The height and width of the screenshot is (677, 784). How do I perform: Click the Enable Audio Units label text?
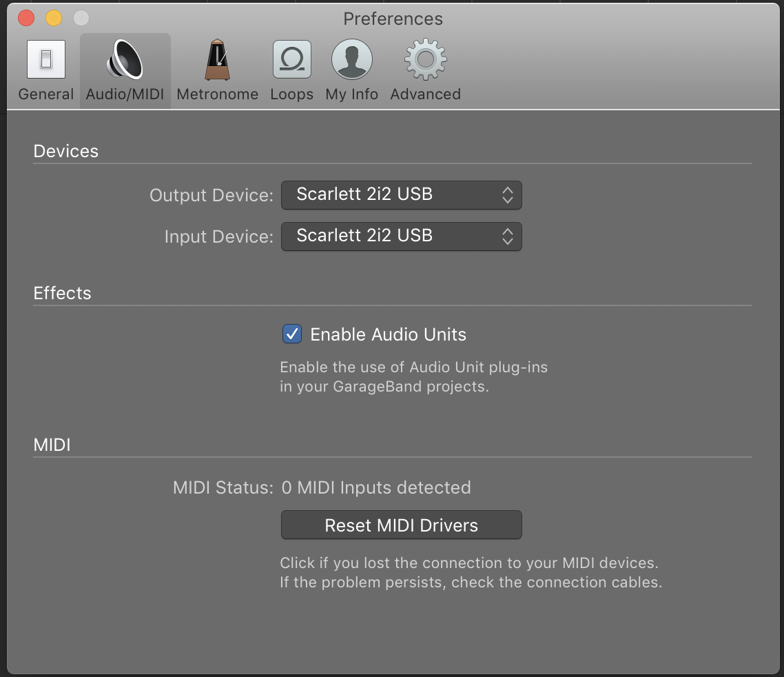pos(388,334)
